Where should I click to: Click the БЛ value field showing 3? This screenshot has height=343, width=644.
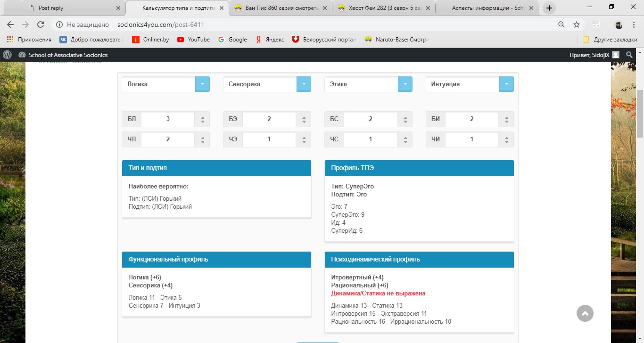pos(168,119)
